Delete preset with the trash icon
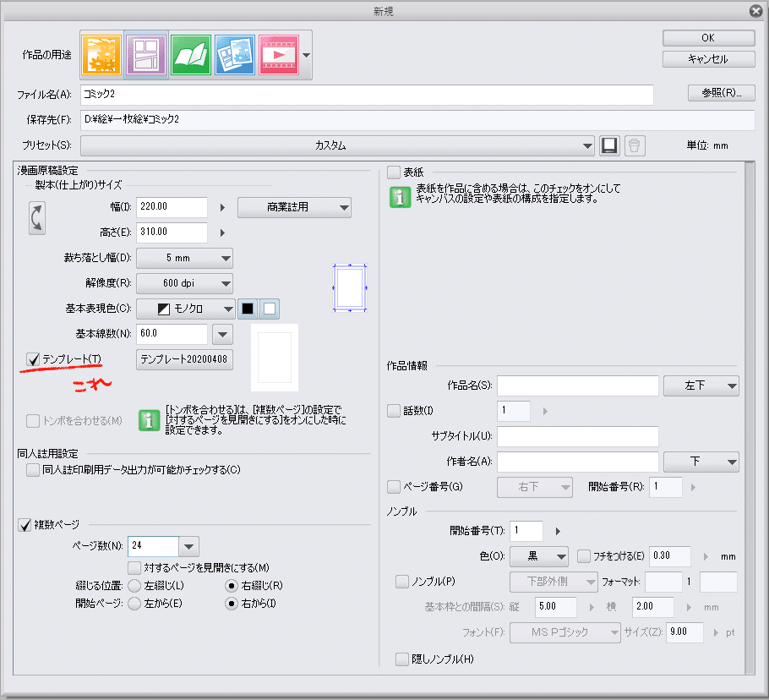 [635, 145]
